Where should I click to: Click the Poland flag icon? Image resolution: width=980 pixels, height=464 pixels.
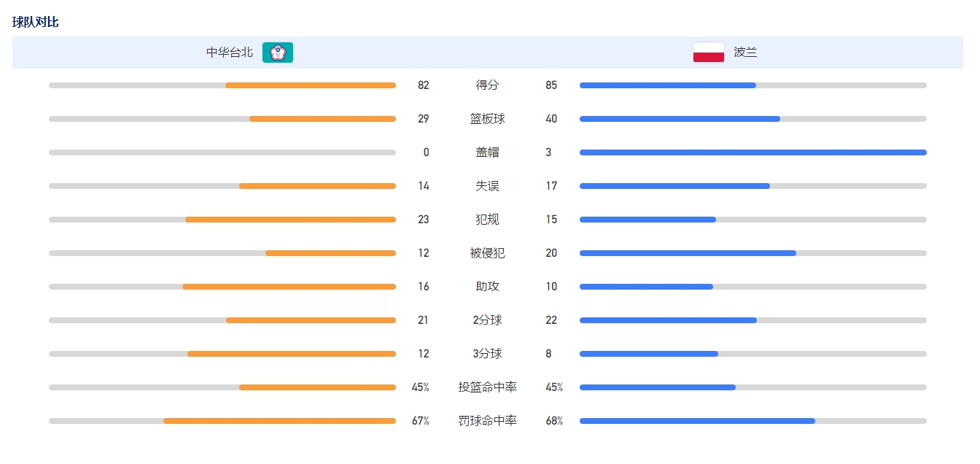[708, 53]
